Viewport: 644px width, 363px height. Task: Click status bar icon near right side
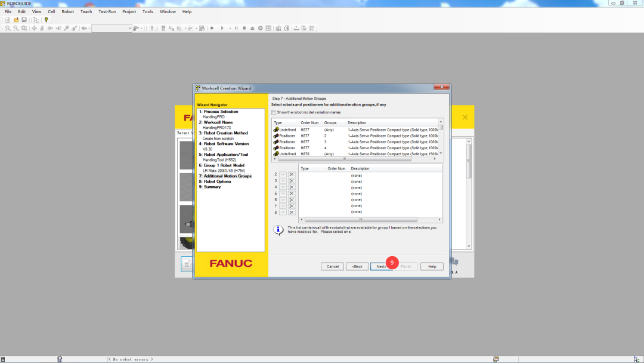click(496, 359)
